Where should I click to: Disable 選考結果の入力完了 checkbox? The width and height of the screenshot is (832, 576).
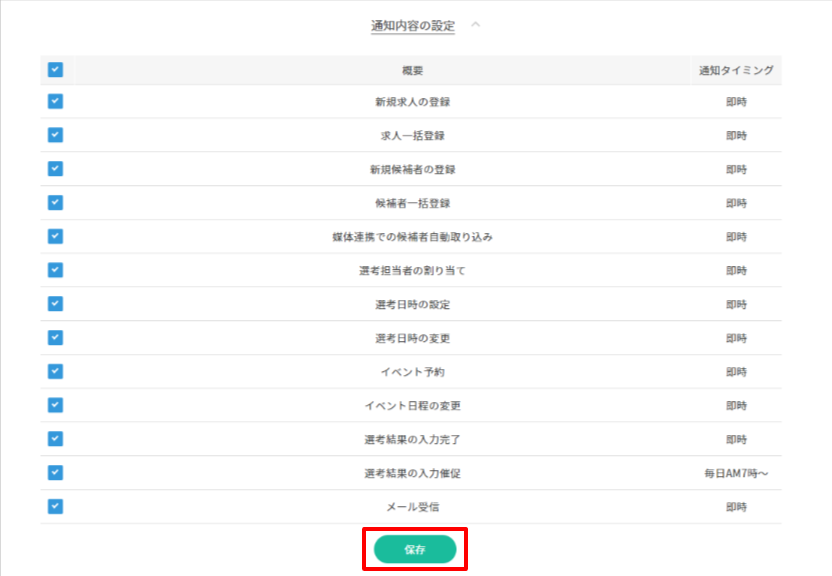55,438
